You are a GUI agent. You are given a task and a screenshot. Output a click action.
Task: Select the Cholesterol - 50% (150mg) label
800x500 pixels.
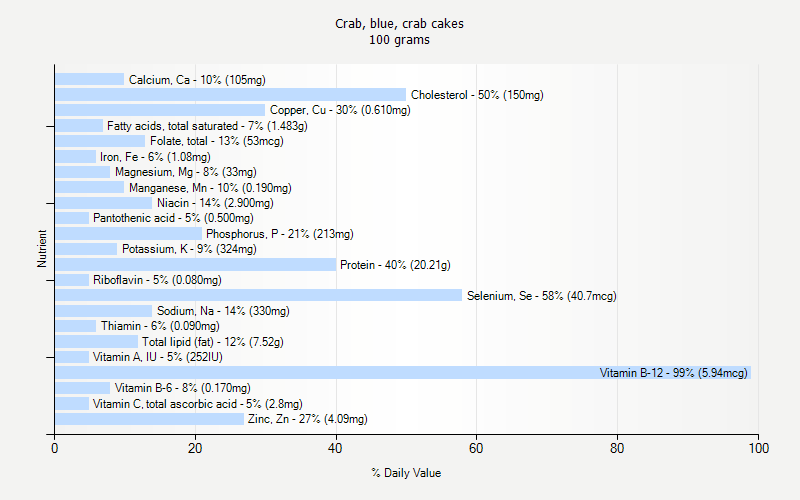[x=477, y=95]
